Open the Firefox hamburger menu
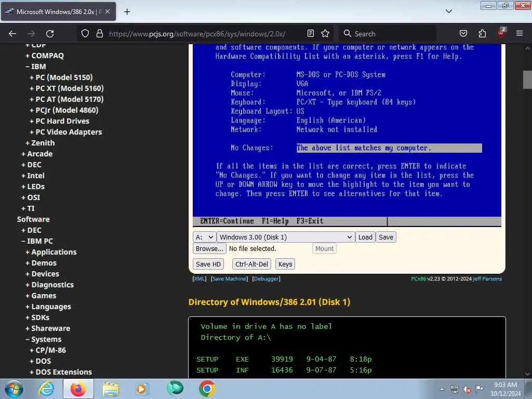532x399 pixels. (520, 34)
